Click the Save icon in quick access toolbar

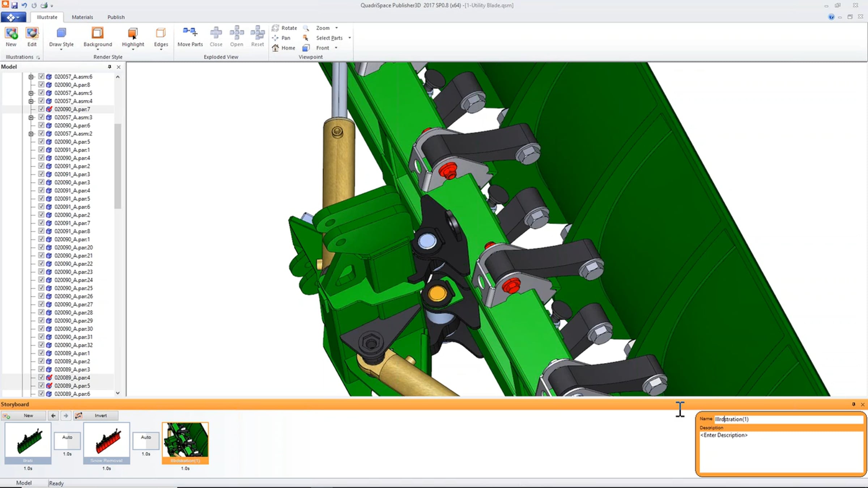click(x=14, y=5)
